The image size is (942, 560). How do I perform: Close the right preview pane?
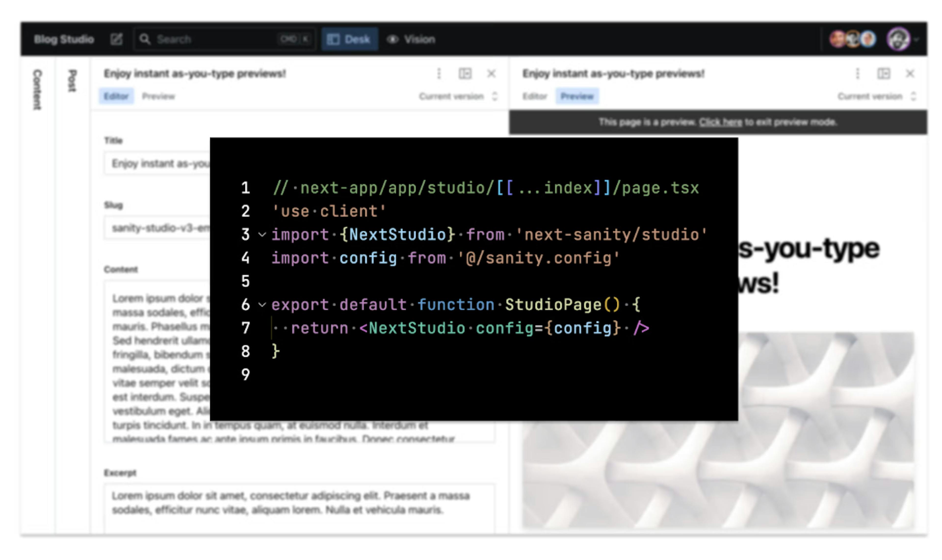(910, 74)
